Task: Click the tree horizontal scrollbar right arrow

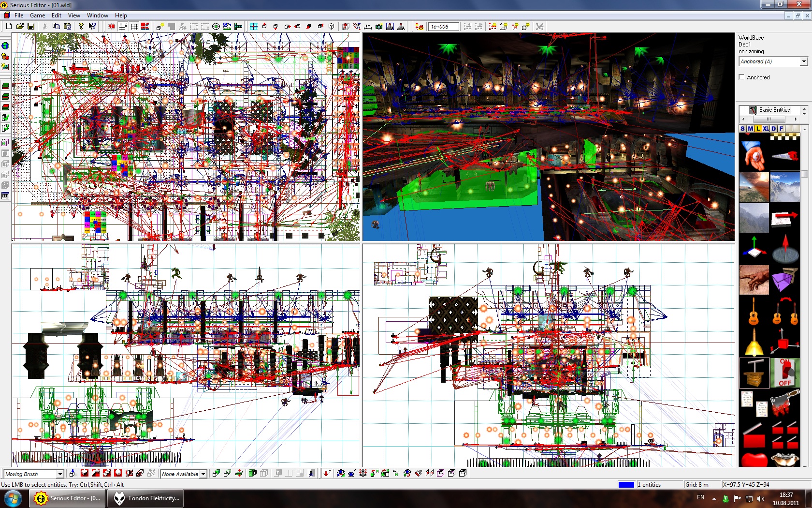Action: pos(796,119)
